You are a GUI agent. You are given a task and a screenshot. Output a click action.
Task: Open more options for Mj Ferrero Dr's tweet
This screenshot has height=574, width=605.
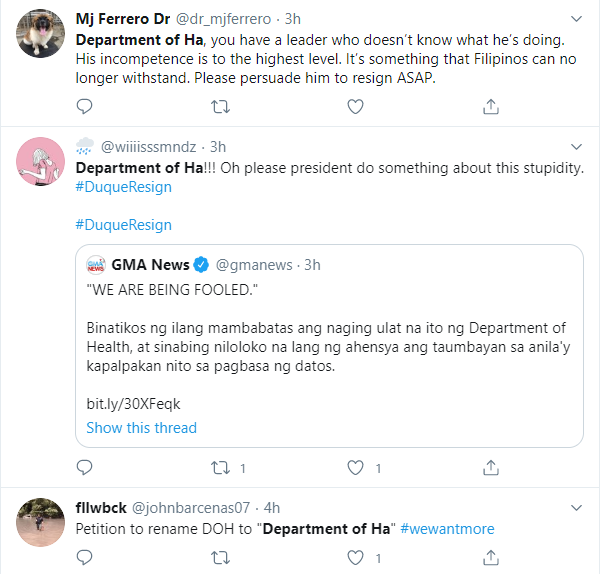[575, 19]
